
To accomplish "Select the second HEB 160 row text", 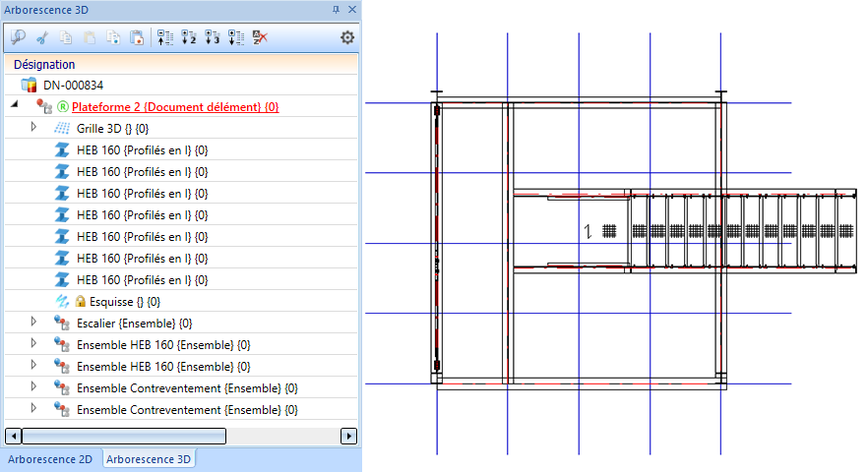I will click(143, 171).
